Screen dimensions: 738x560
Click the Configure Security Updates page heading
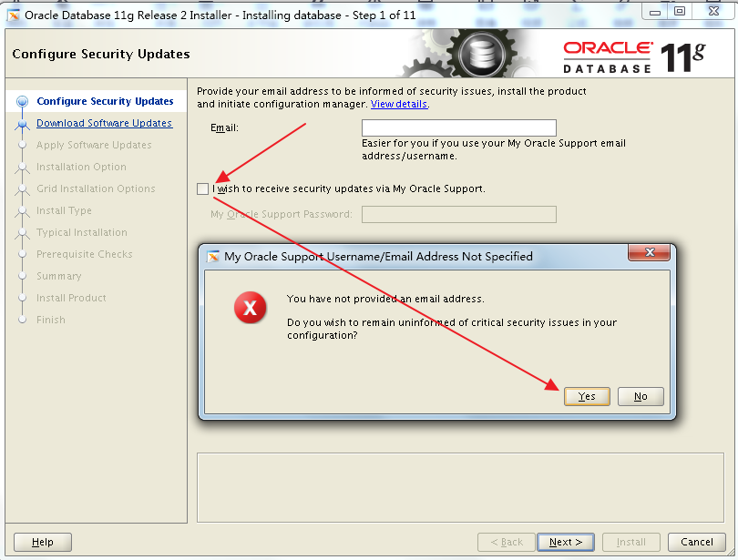[101, 55]
